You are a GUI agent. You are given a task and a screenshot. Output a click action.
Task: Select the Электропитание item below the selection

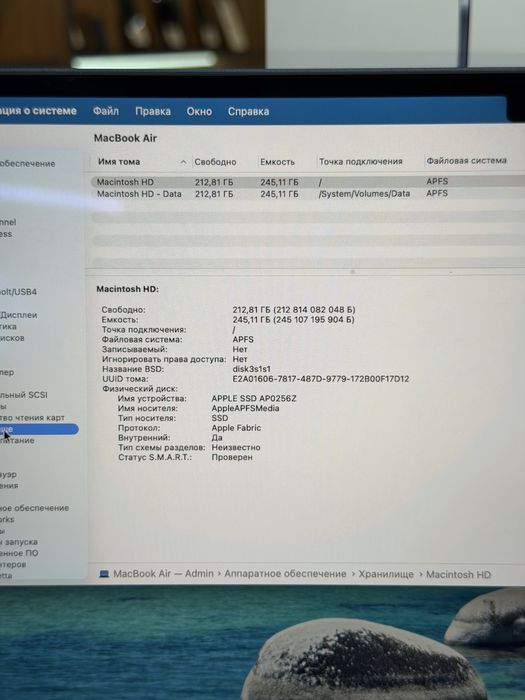pos(17,440)
